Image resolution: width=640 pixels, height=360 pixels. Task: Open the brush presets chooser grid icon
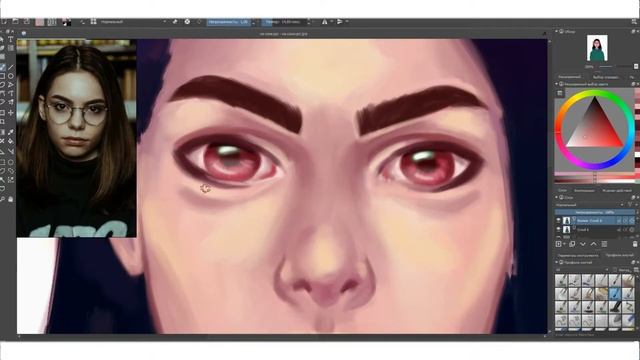coord(93,22)
